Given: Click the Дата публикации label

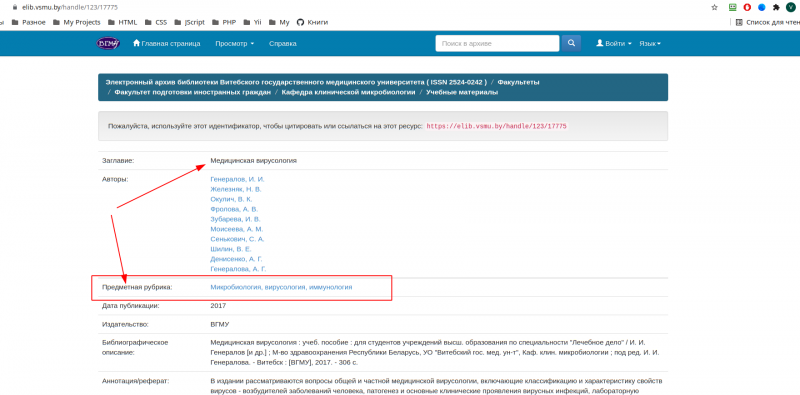Looking at the screenshot, I should (x=131, y=306).
